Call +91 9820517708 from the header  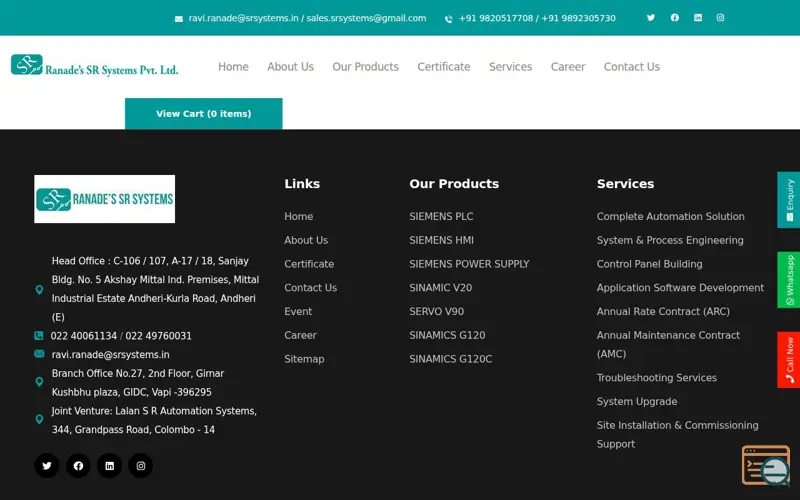pyautogui.click(x=496, y=18)
